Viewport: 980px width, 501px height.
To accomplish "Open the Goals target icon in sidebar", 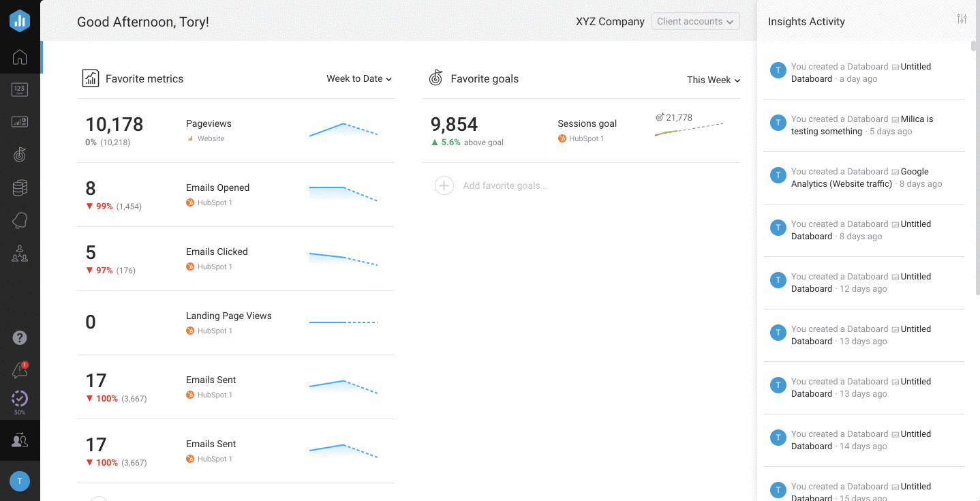I will click(x=20, y=155).
